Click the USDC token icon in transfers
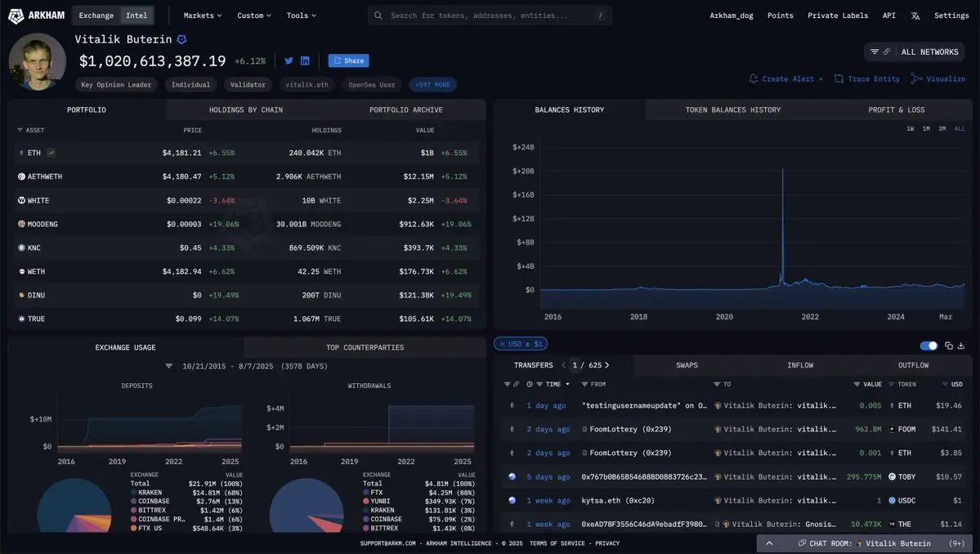This screenshot has width=980, height=554. [892, 500]
